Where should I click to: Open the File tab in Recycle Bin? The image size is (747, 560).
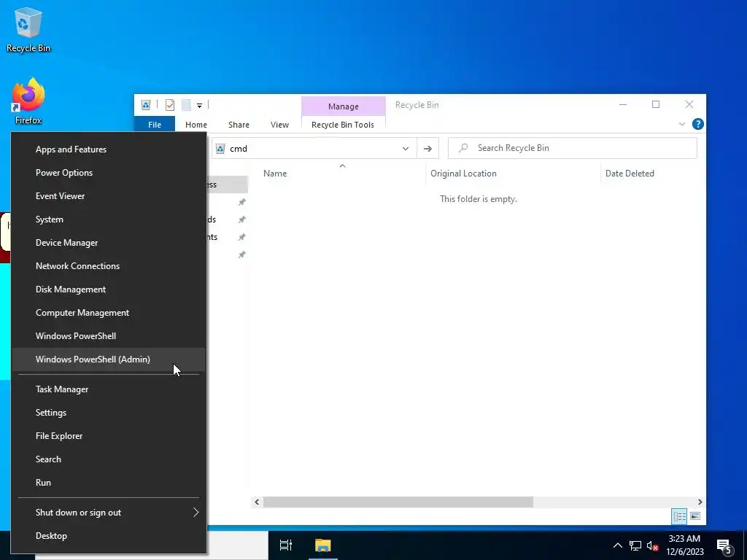[x=155, y=125]
